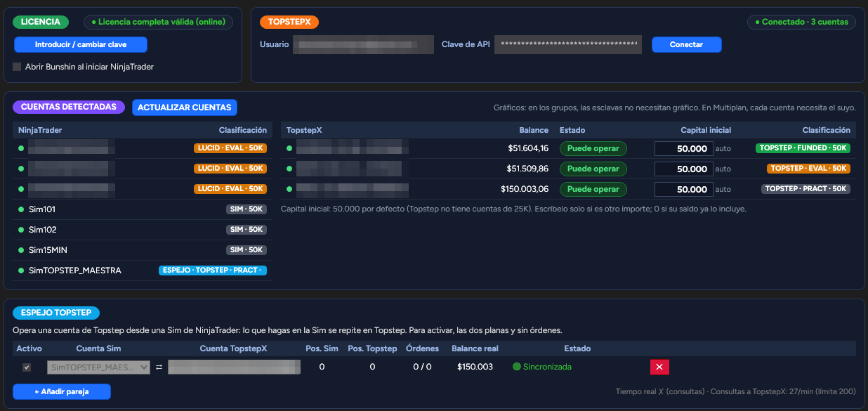
Task: Click the Conectar button
Action: (686, 44)
